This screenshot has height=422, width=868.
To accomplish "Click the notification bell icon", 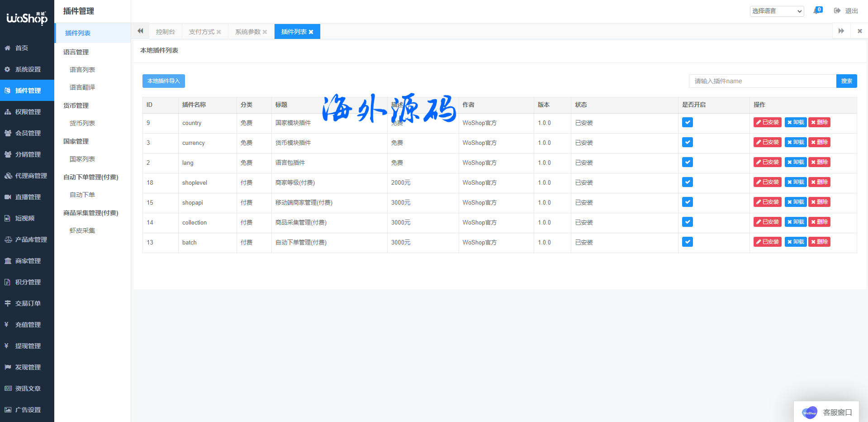I will (x=816, y=11).
